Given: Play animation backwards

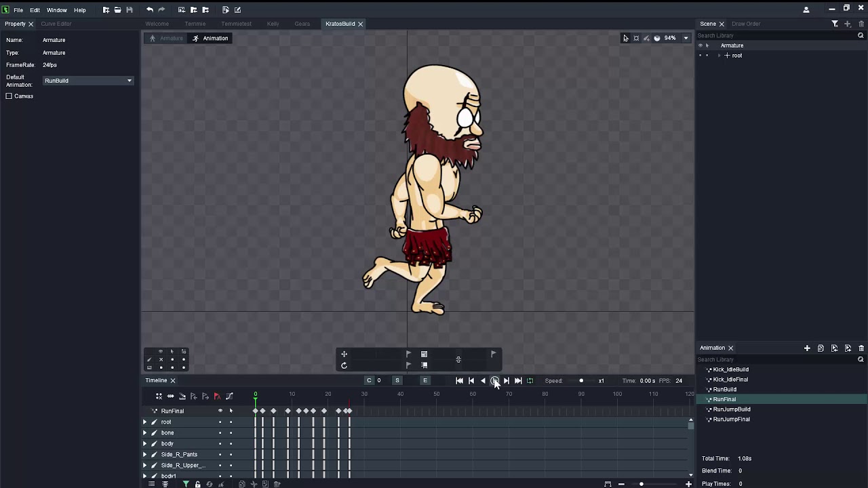Looking at the screenshot, I should click(x=483, y=381).
